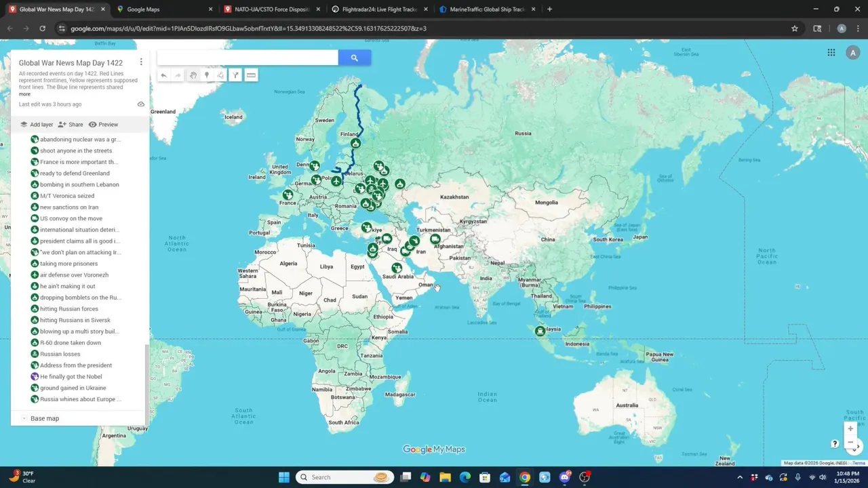
Task: Click the marker over Finland
Action: (355, 143)
